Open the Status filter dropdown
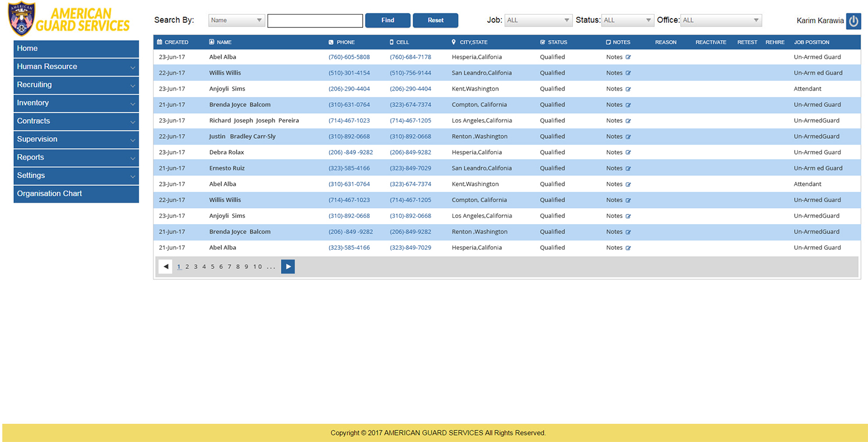868x442 pixels. tap(627, 20)
